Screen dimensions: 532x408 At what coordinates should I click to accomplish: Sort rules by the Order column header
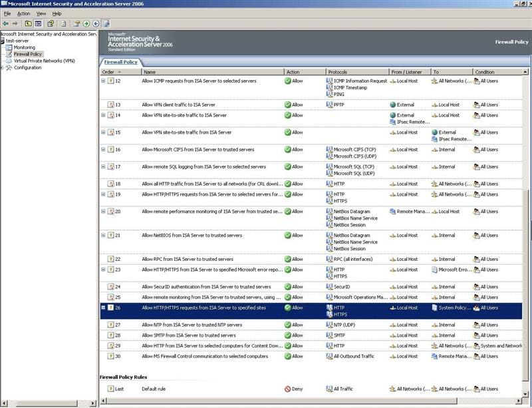[120, 72]
